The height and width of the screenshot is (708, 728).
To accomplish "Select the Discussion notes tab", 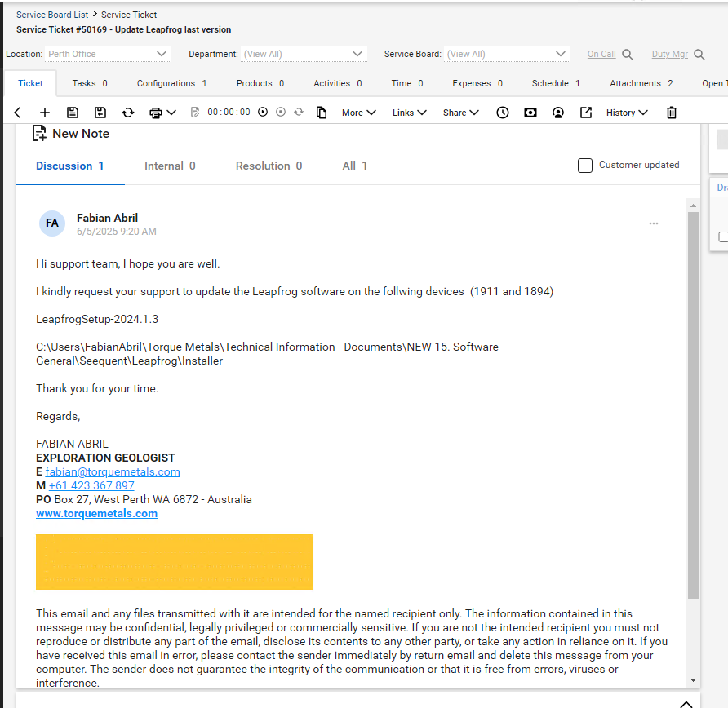I will point(70,166).
